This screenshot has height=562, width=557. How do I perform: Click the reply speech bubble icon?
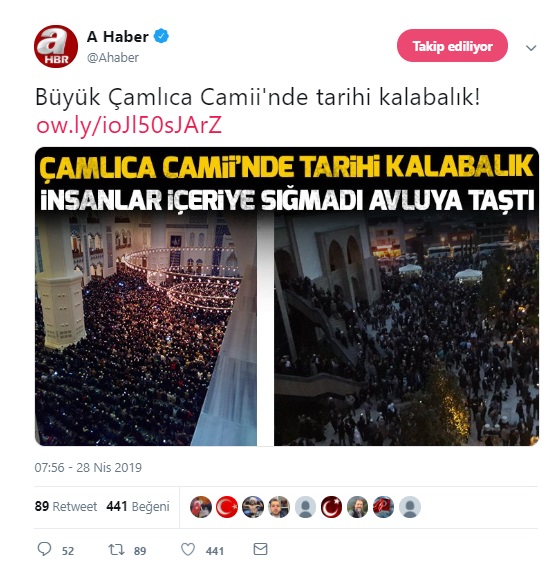tap(44, 549)
